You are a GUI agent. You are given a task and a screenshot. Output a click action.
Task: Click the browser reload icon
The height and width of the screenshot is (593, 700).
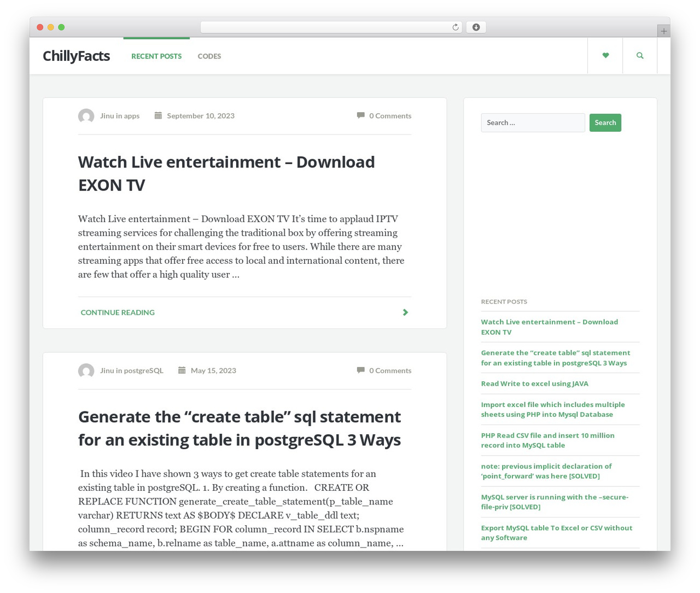click(x=455, y=27)
